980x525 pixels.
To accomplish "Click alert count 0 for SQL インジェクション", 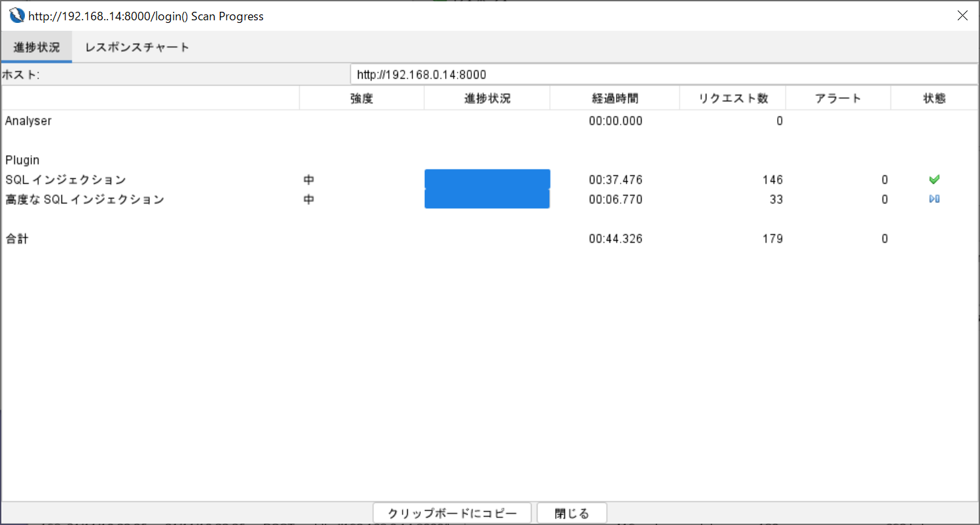I will [884, 179].
